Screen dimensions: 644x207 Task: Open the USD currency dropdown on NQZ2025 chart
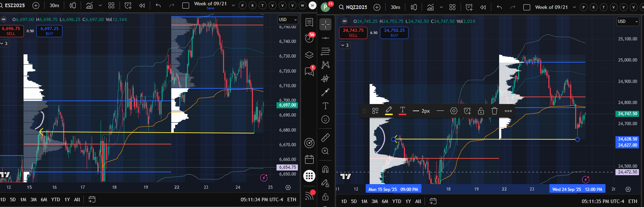[x=628, y=21]
